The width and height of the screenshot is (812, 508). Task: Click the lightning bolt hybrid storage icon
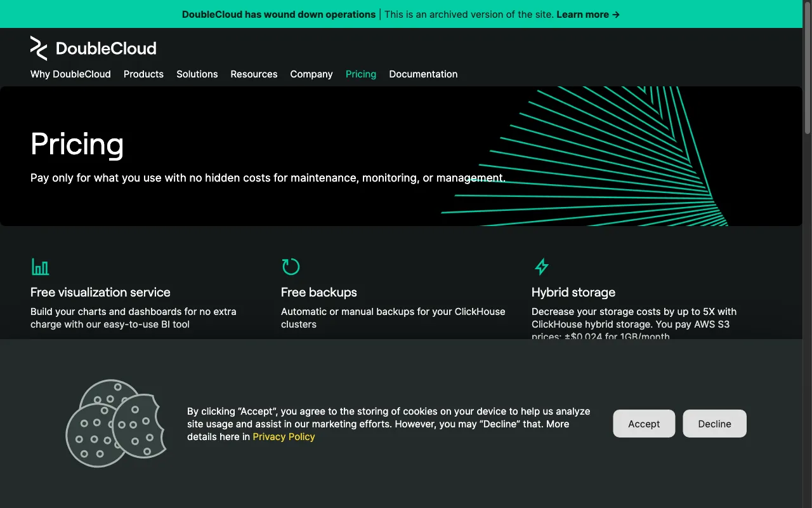coord(541,267)
